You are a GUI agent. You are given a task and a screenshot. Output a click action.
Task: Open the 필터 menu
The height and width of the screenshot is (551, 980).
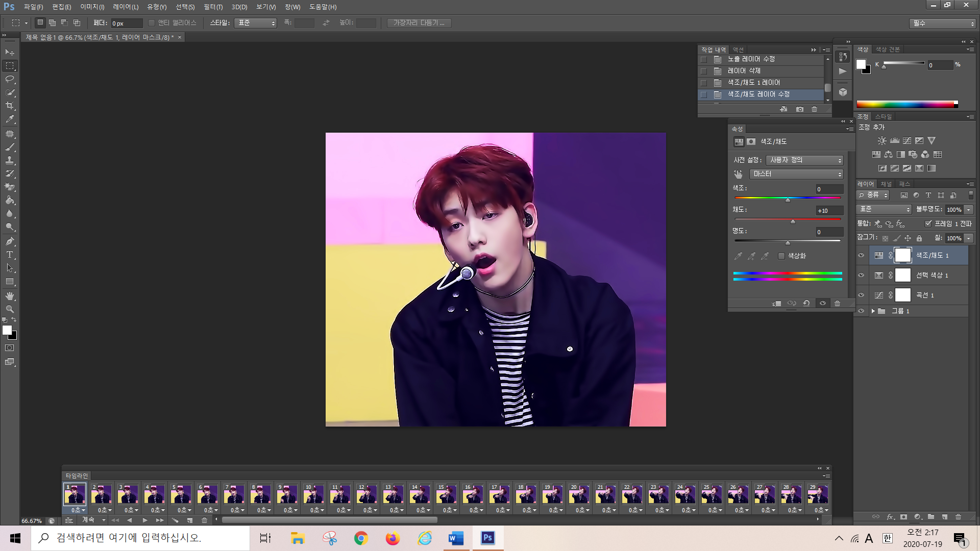pos(213,7)
